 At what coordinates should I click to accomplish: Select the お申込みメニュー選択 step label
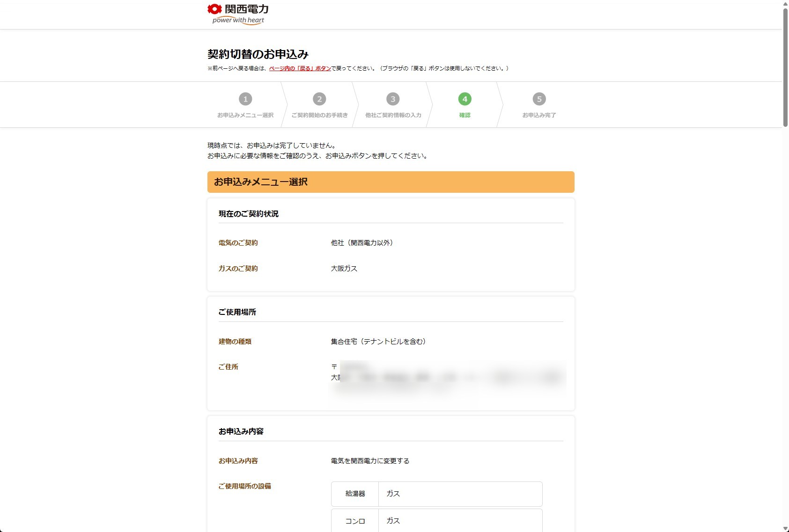245,115
